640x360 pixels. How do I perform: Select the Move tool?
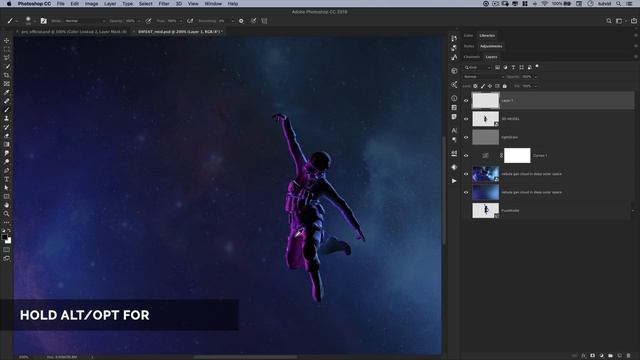tap(7, 40)
